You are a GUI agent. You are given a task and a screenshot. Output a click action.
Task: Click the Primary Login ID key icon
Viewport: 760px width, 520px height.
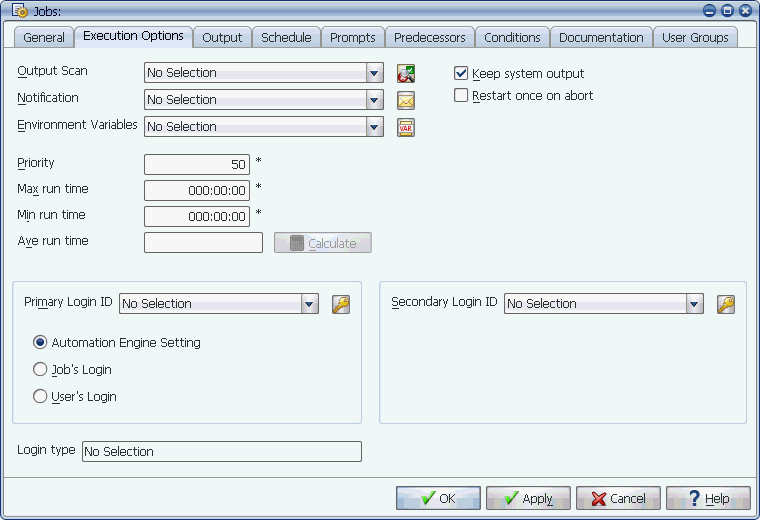[x=341, y=304]
